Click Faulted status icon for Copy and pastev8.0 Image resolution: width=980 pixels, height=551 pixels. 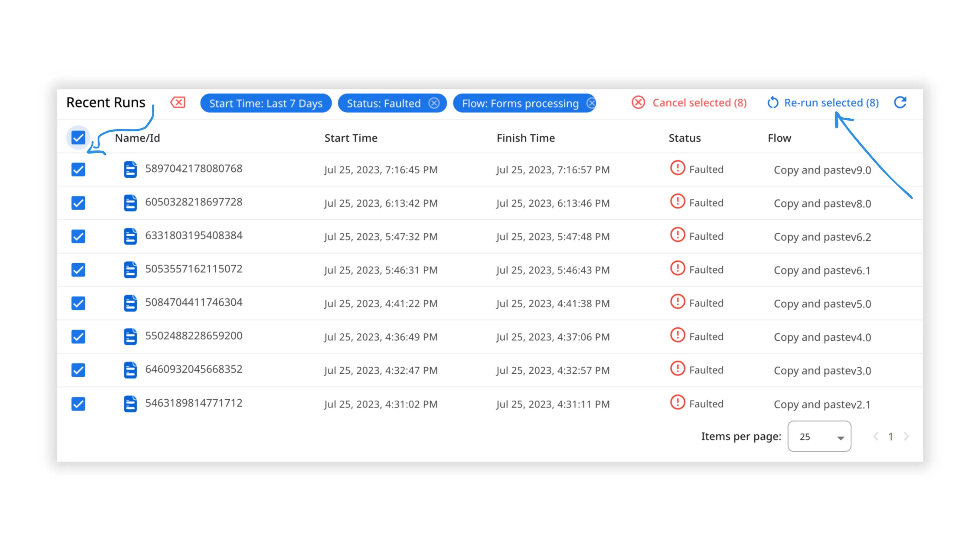click(677, 202)
